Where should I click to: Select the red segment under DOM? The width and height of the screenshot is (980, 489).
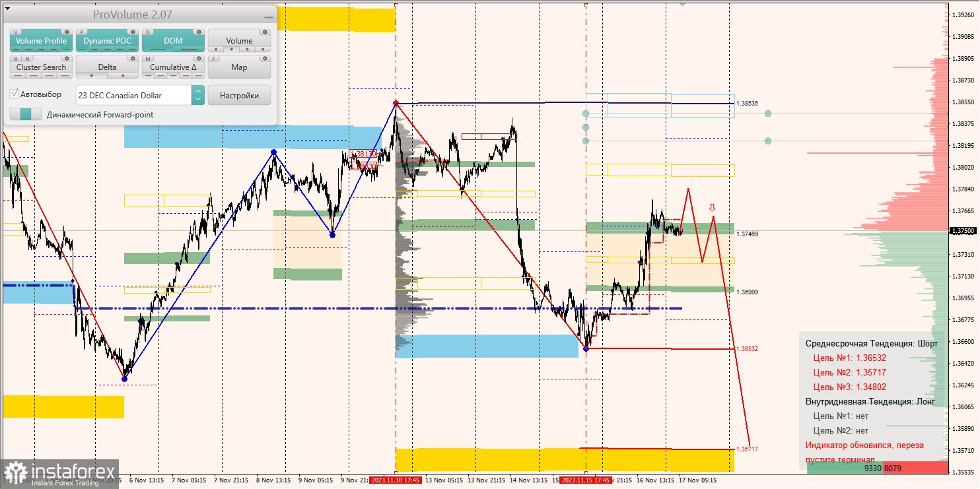189,49
